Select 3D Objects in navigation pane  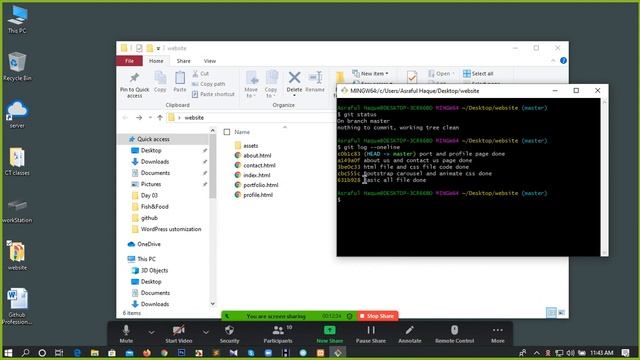tap(154, 270)
